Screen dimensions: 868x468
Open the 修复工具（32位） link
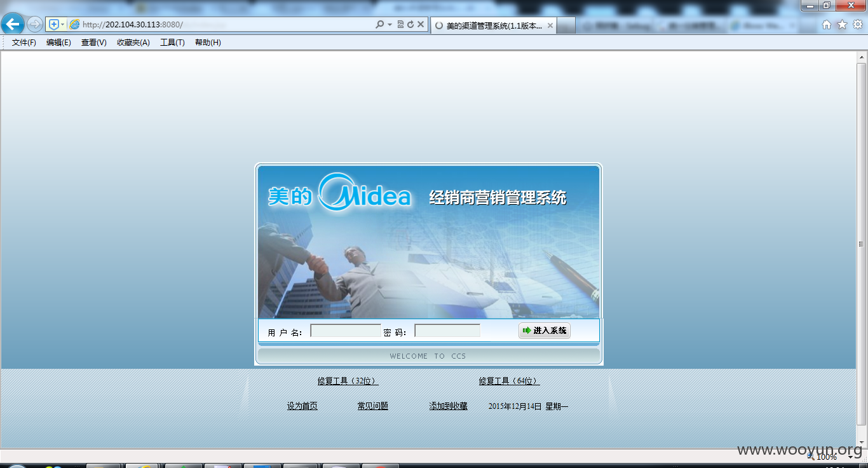pos(348,381)
